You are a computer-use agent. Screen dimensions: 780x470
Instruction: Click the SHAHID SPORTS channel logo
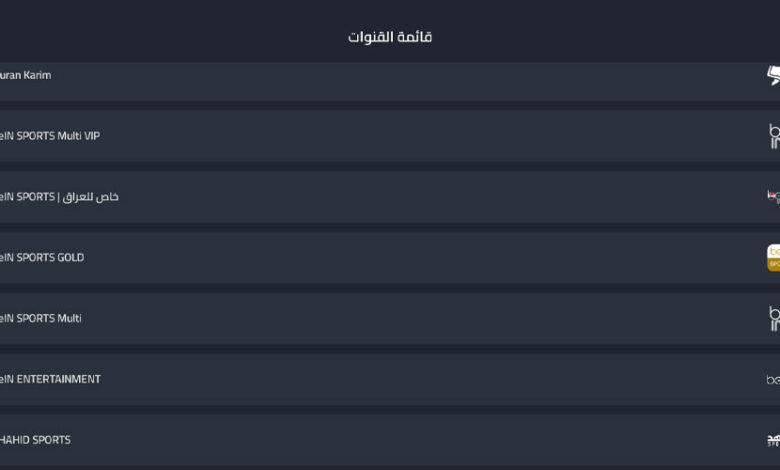[x=773, y=440]
